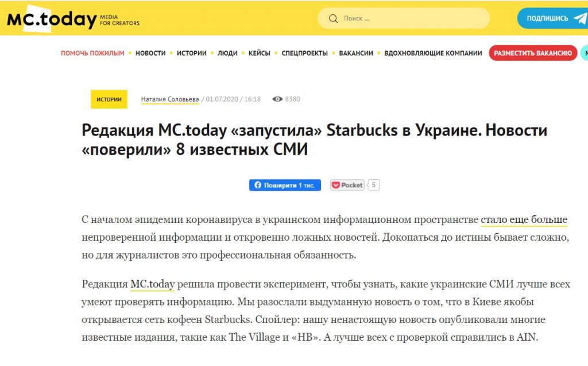588x366 pixels.
Task: Follow the MC.today link in article text
Action: [x=152, y=284]
